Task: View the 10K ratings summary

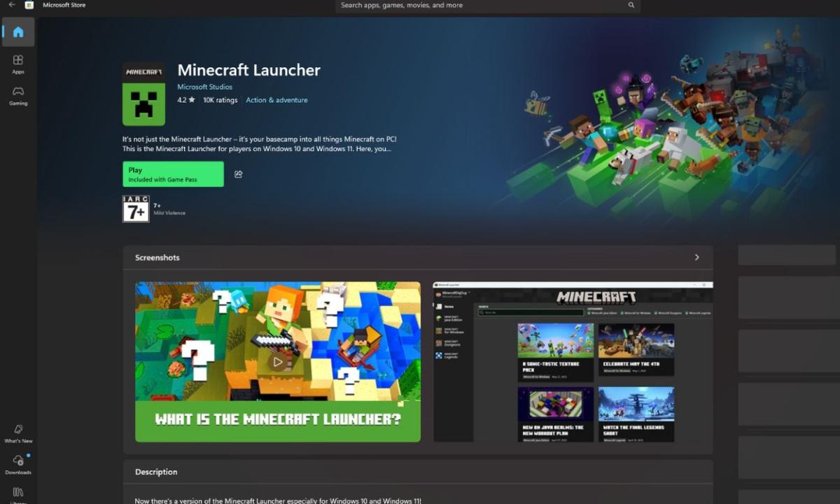Action: 220,99
